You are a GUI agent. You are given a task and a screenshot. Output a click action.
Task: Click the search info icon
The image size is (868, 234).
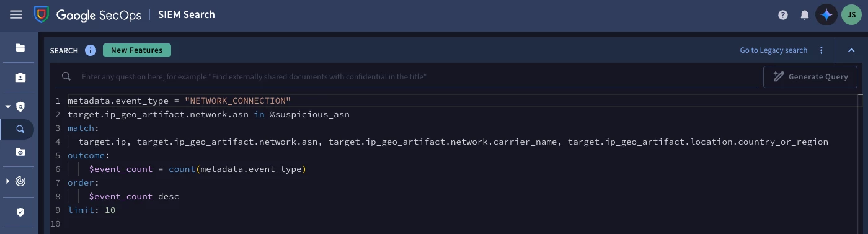point(91,50)
